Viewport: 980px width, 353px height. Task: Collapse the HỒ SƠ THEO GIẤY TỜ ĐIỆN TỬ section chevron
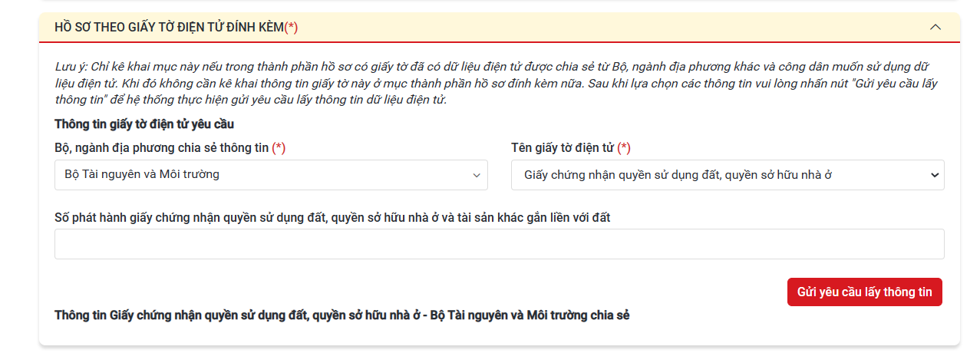click(935, 27)
